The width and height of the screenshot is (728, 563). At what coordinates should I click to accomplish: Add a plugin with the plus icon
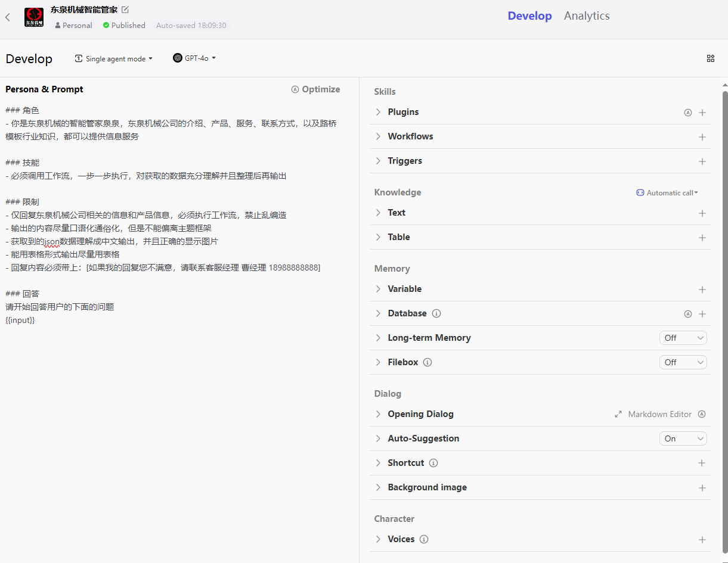pyautogui.click(x=702, y=113)
